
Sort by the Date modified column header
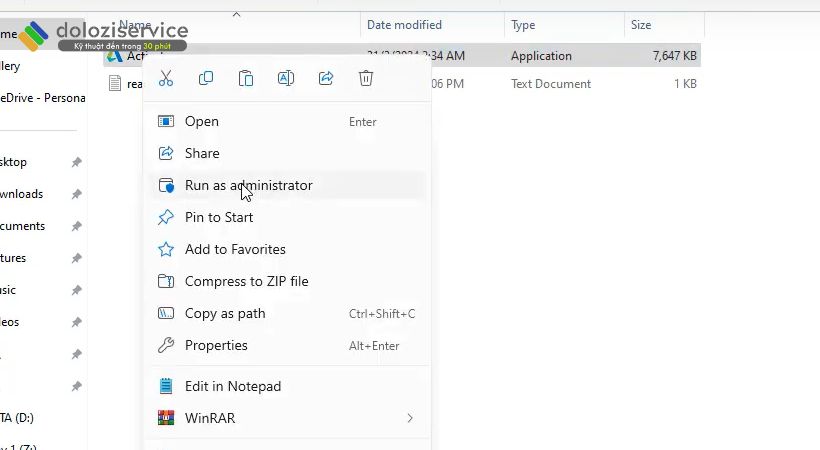(x=404, y=25)
